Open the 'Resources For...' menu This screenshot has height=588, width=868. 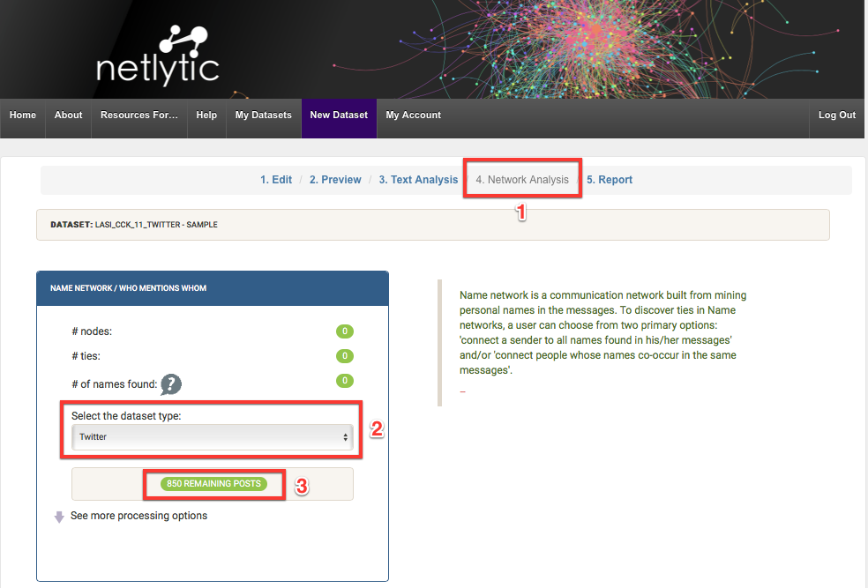(138, 115)
